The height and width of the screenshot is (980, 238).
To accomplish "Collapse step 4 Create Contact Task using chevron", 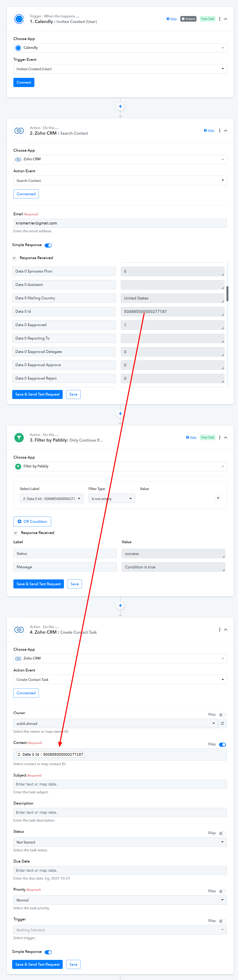I will (x=225, y=630).
